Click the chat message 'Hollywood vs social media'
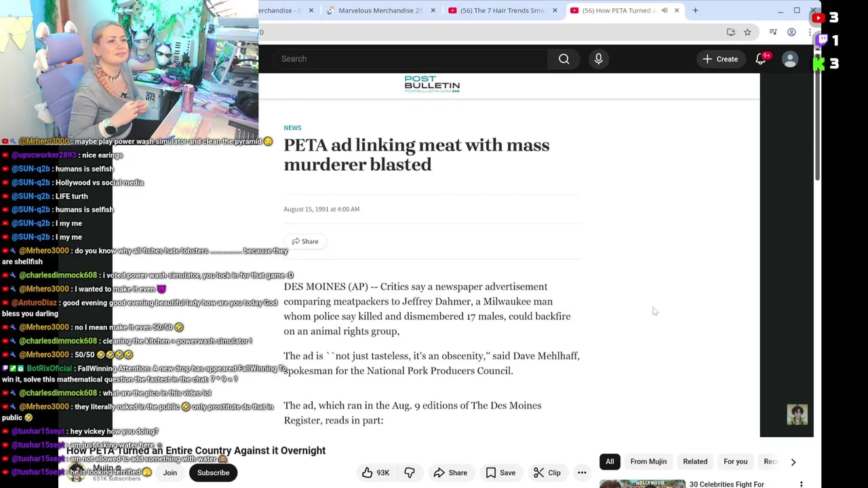This screenshot has width=868, height=488. (100, 182)
